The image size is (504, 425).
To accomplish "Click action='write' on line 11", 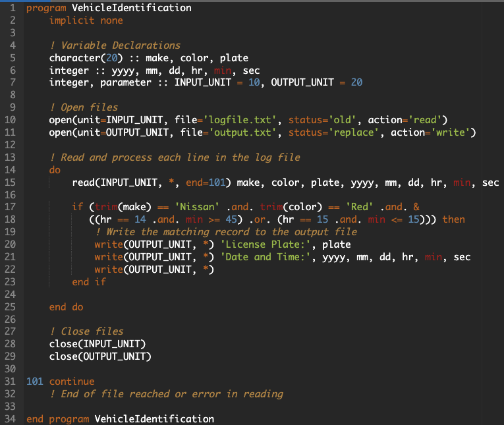I will click(431, 132).
